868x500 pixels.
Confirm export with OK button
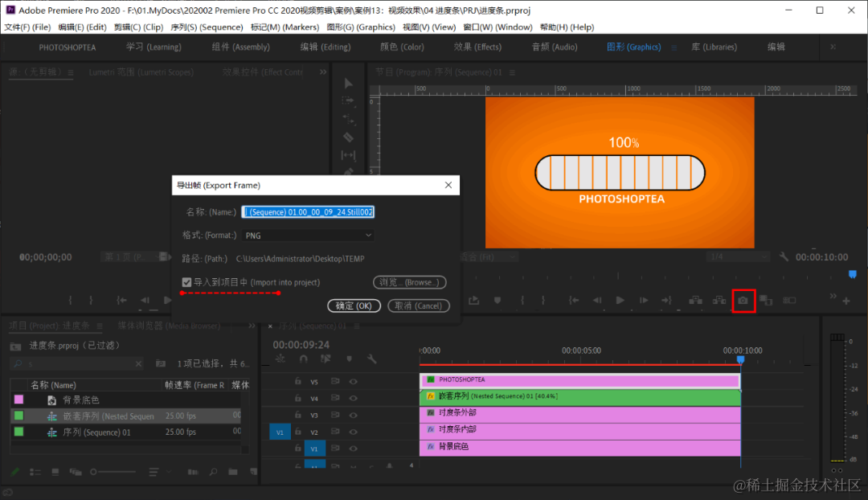point(354,305)
